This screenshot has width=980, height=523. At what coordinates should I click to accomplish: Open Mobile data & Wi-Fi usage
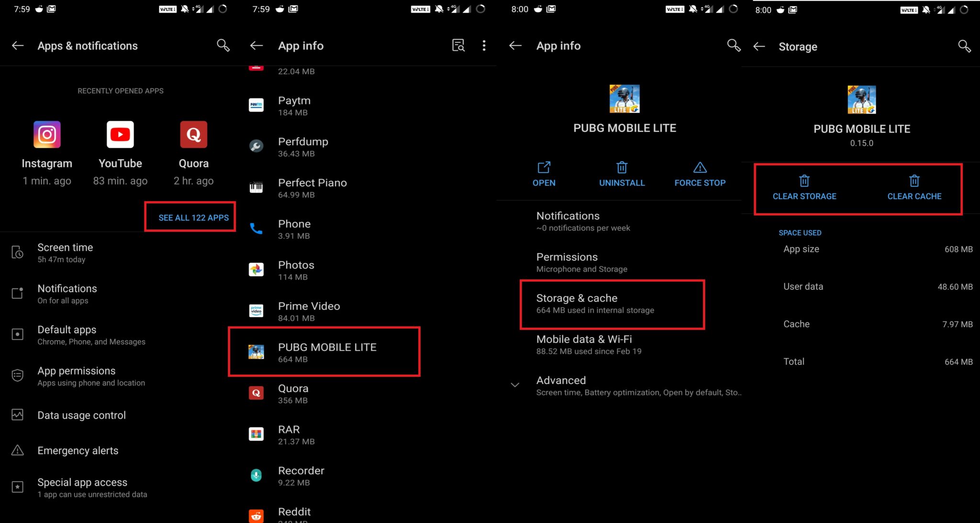[619, 345]
